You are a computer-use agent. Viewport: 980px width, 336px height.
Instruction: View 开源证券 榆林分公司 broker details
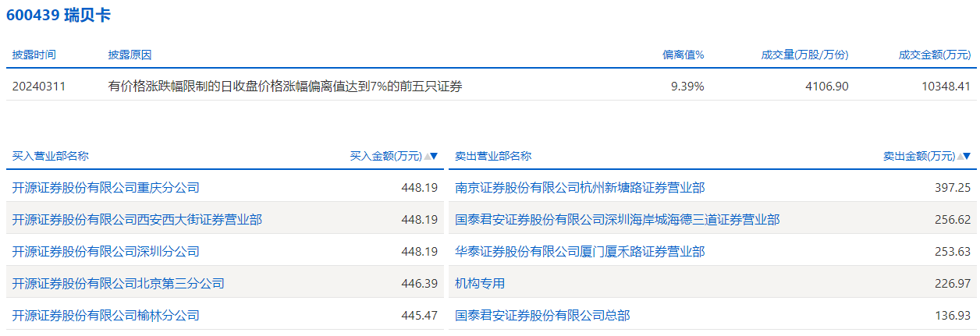click(106, 316)
